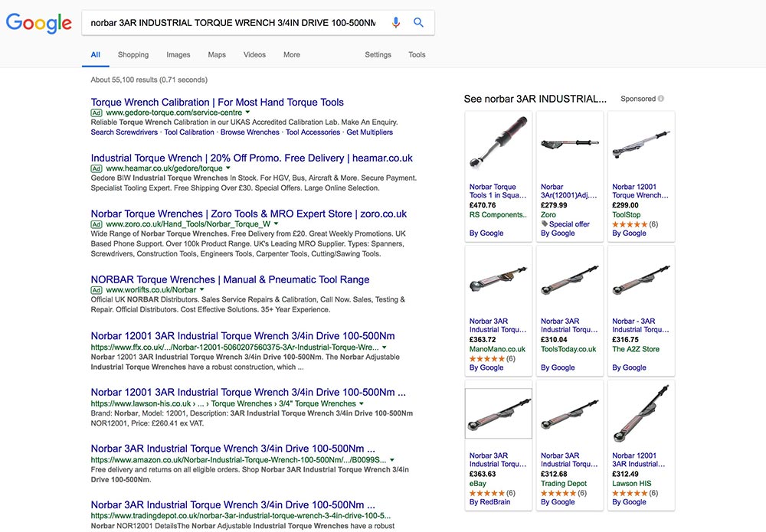Click Norbar 3Ar(12001)Adj... product title
766x532 pixels.
tap(568, 191)
